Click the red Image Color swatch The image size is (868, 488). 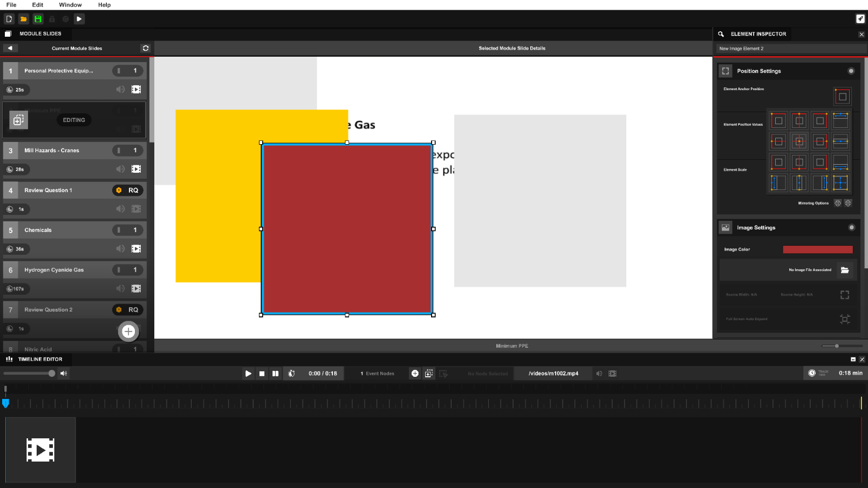[817, 249]
